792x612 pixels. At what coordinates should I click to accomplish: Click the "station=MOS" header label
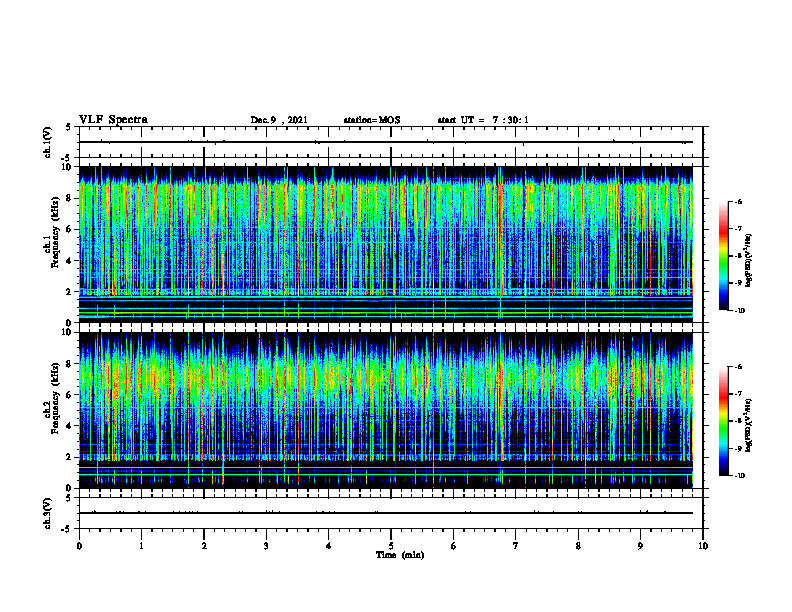coord(372,120)
